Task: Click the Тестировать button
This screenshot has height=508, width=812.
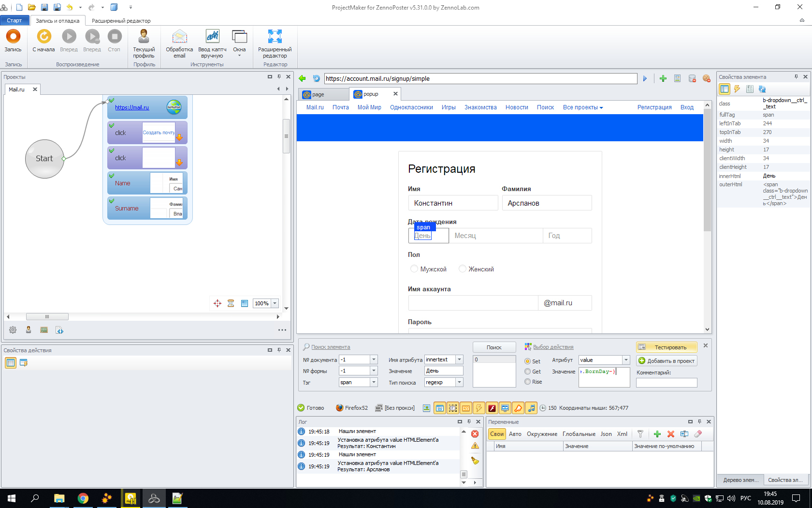Action: (667, 347)
